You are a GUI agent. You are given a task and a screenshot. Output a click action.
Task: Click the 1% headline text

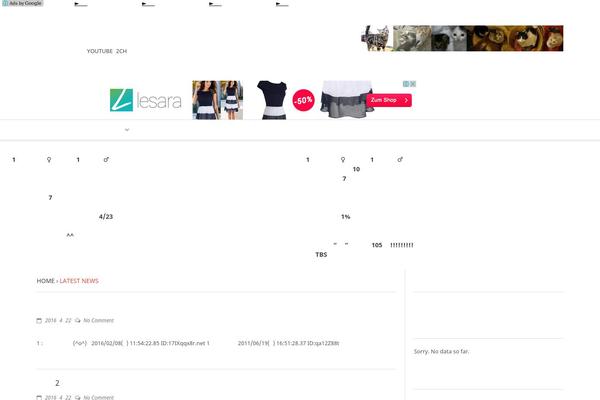346,217
